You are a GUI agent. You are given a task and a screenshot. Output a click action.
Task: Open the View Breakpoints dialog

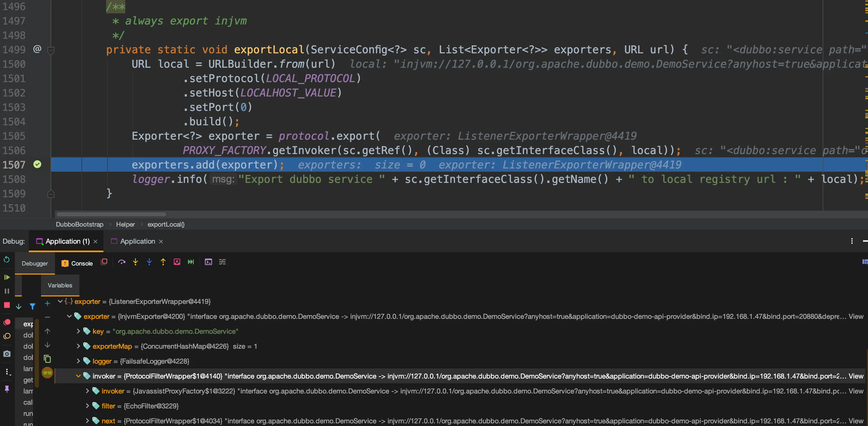point(7,322)
